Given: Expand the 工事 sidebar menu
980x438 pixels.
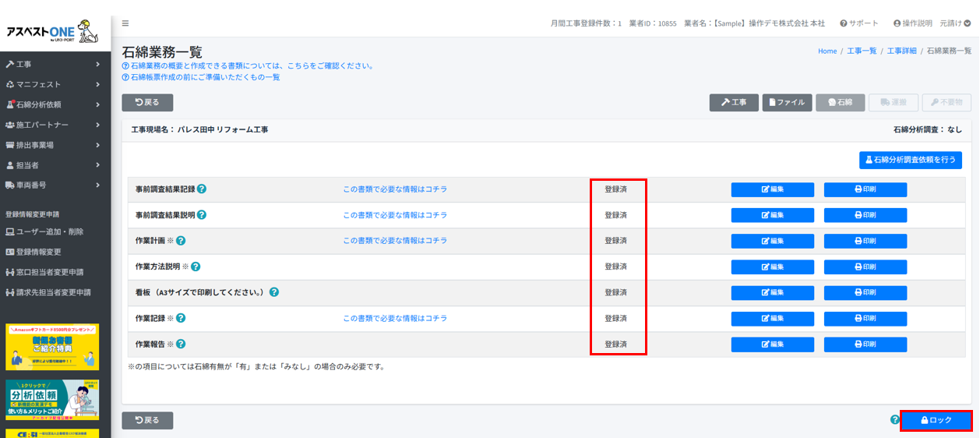Looking at the screenshot, I should pos(53,64).
